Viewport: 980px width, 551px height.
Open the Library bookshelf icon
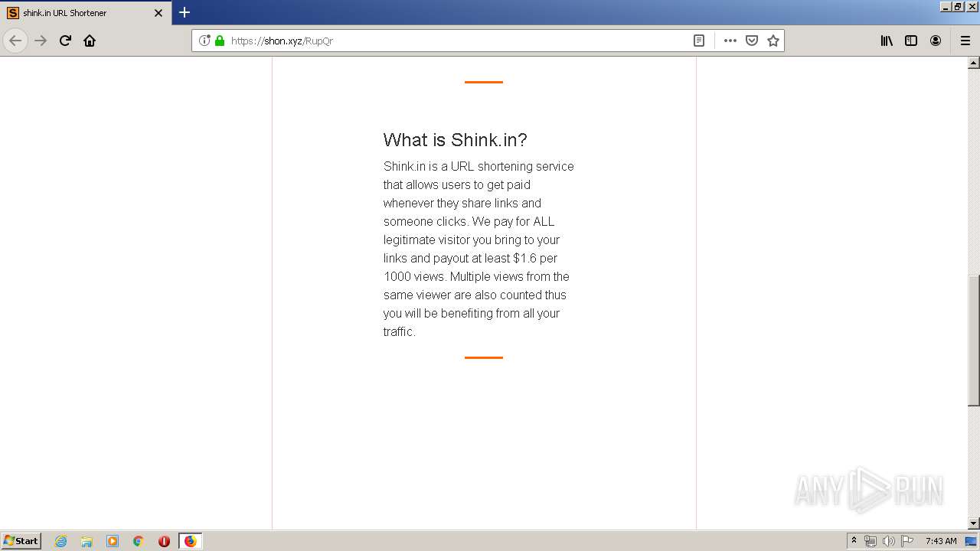click(x=887, y=41)
